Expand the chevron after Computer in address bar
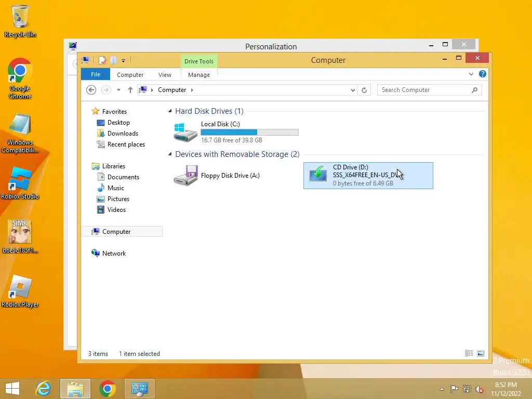532x399 pixels. (x=192, y=90)
